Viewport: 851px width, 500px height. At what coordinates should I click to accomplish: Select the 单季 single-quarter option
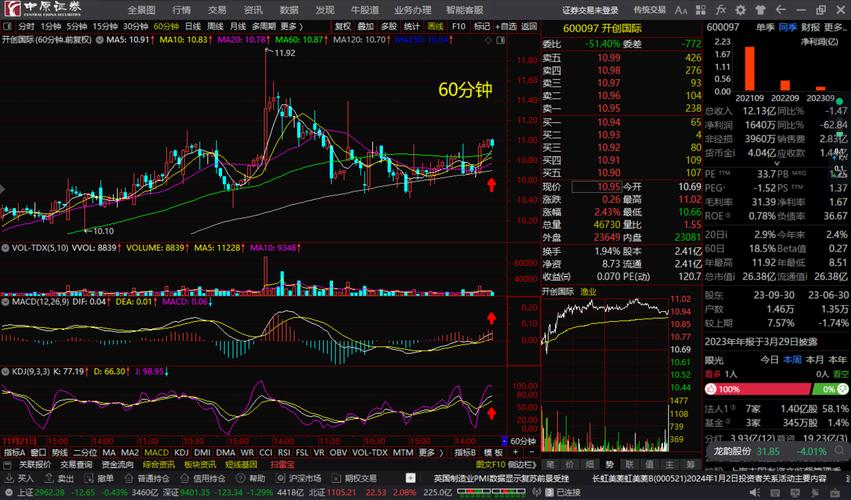(x=765, y=27)
